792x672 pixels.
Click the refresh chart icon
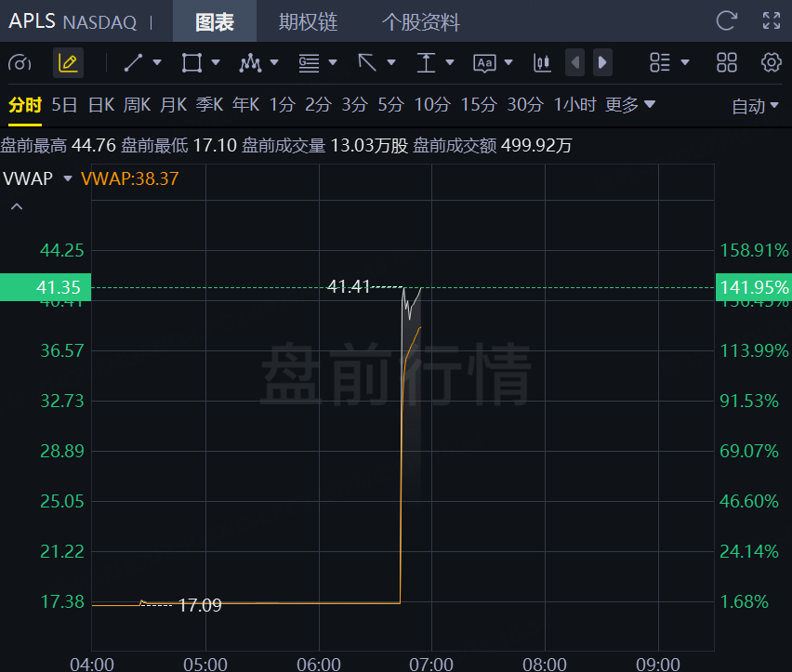pos(727,20)
